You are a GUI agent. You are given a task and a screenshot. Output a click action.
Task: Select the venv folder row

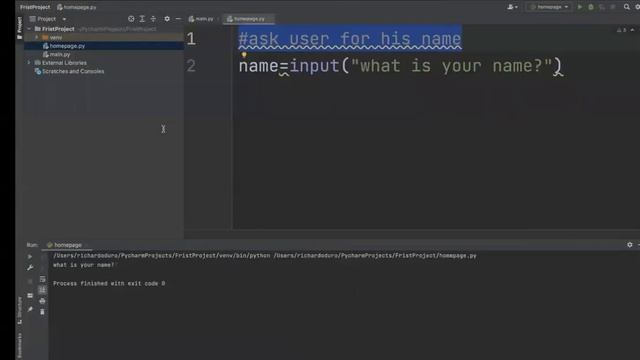104,38
